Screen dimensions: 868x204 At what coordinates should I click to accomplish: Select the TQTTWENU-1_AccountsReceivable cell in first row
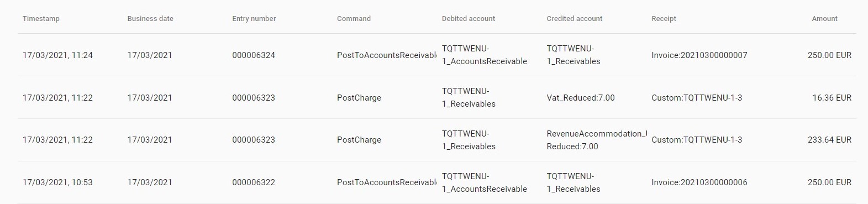click(x=485, y=55)
